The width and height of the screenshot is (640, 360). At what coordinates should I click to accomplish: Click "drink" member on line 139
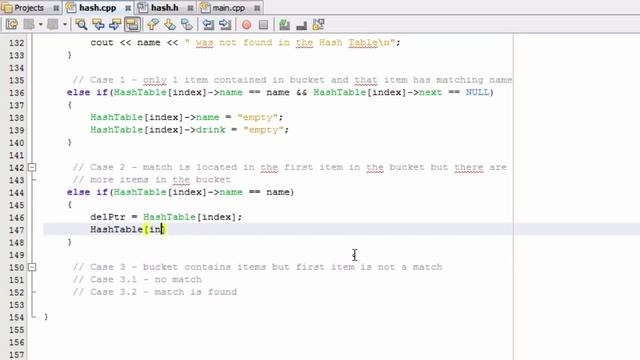pos(211,130)
